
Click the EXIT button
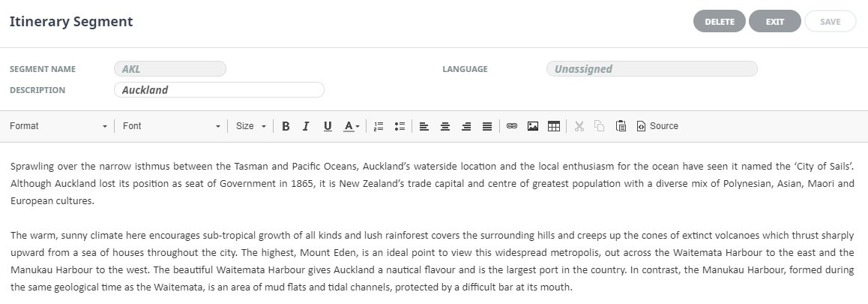point(774,22)
